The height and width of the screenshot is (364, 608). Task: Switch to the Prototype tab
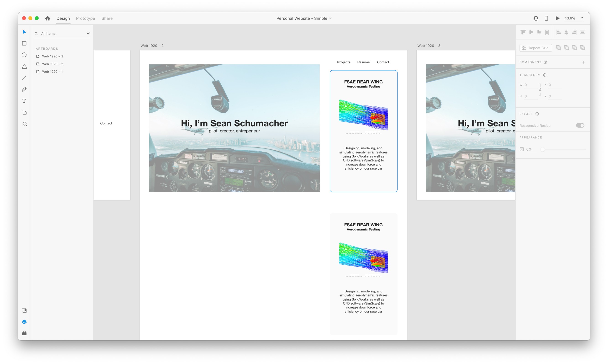[x=85, y=18]
